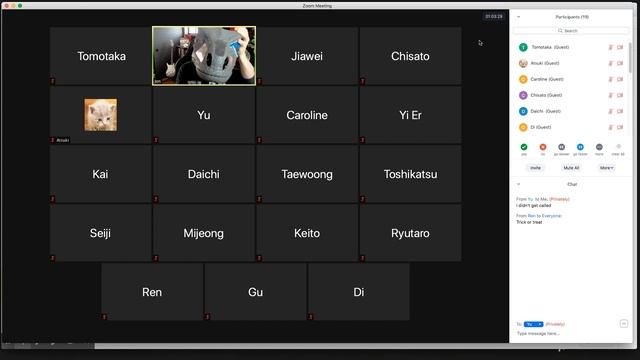Click the 'I didn't get called' message
The width and height of the screenshot is (640, 360).
(533, 206)
